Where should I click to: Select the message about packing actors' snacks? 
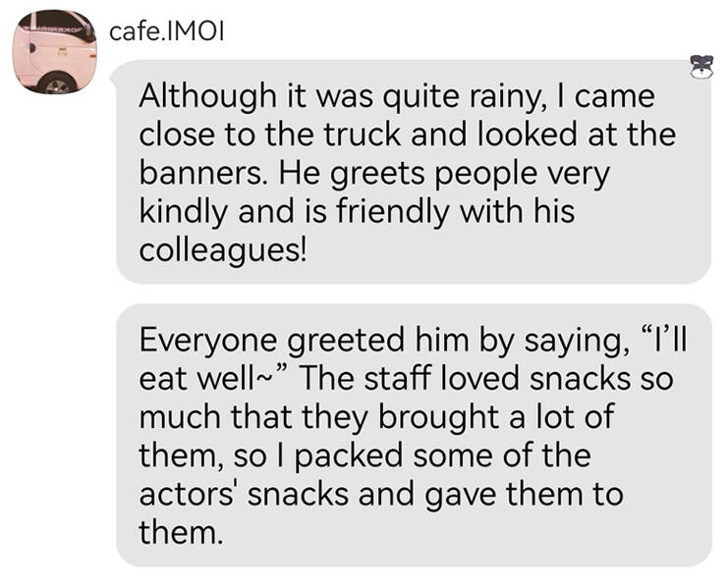click(413, 435)
